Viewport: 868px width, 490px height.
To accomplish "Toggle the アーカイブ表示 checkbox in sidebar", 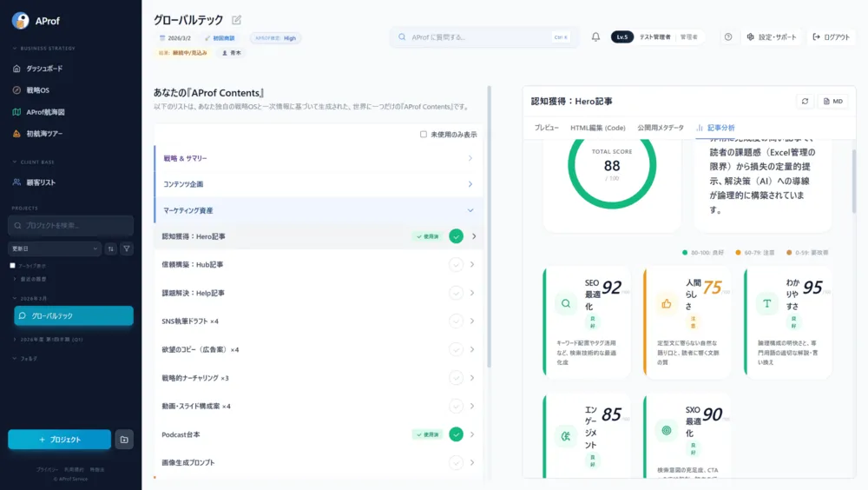I will (x=12, y=265).
